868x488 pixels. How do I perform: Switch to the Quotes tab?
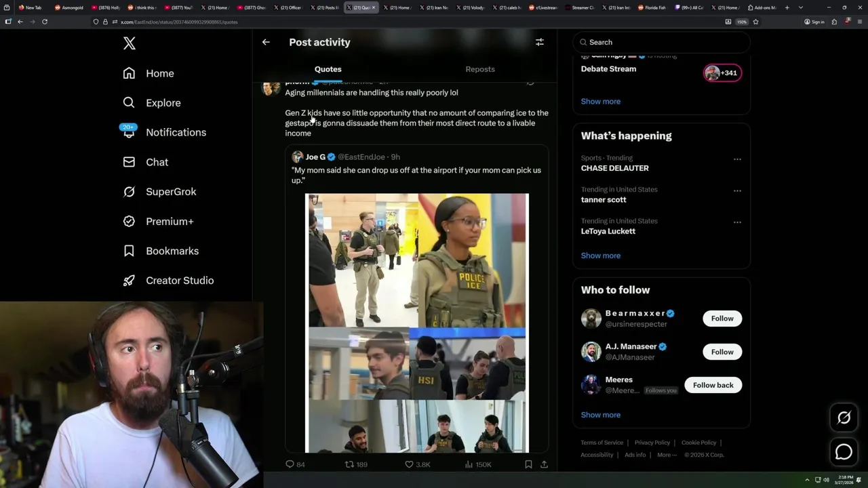[x=328, y=69]
